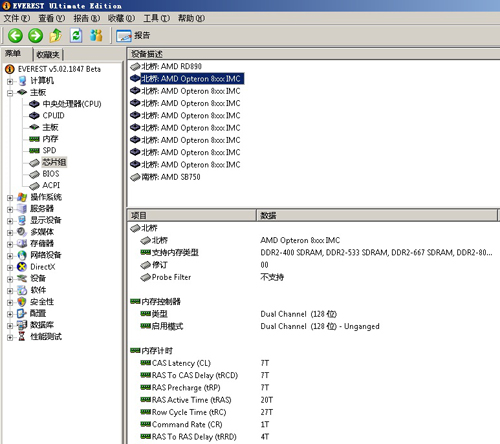Click the 配置 configuration icon
Image resolution: width=500 pixels, height=444 pixels.
22,313
